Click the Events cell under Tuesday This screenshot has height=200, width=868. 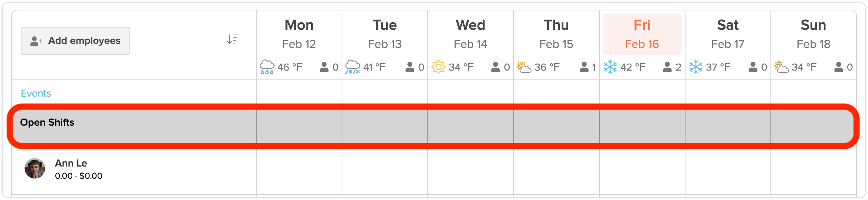(385, 93)
